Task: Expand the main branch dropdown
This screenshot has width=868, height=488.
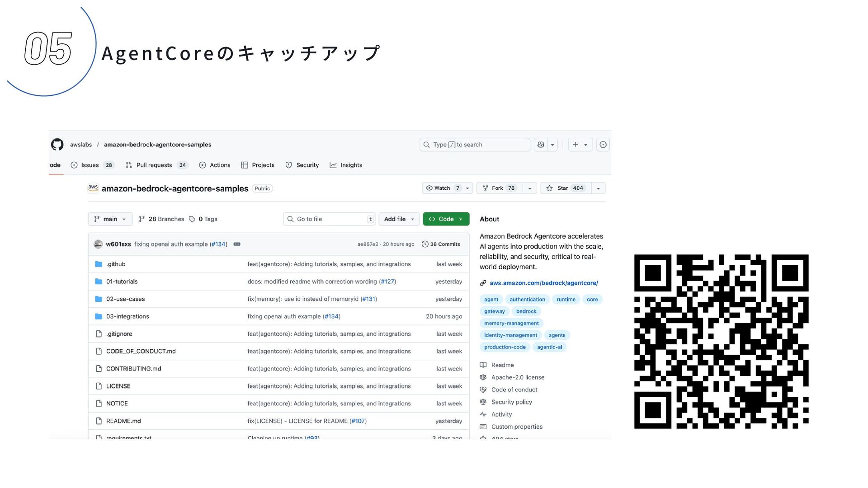Action: click(110, 219)
